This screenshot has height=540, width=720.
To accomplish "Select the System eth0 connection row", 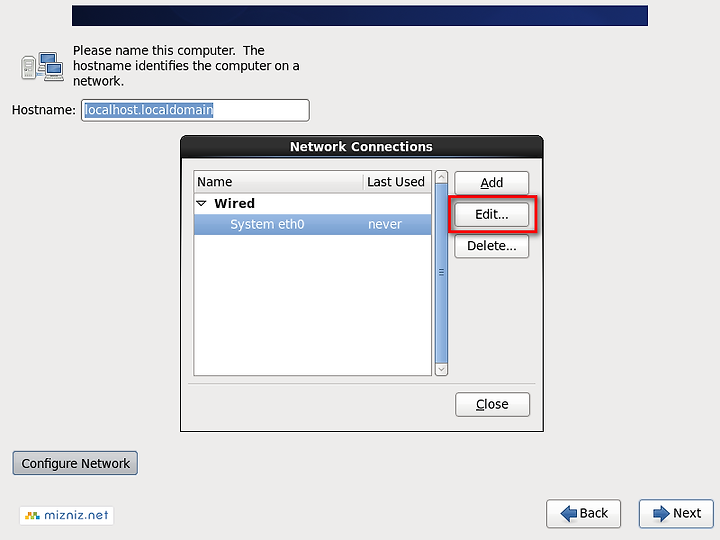I will [313, 224].
